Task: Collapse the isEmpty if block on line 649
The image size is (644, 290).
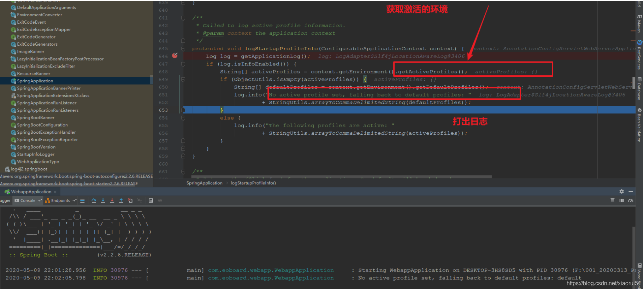Action: [183, 80]
